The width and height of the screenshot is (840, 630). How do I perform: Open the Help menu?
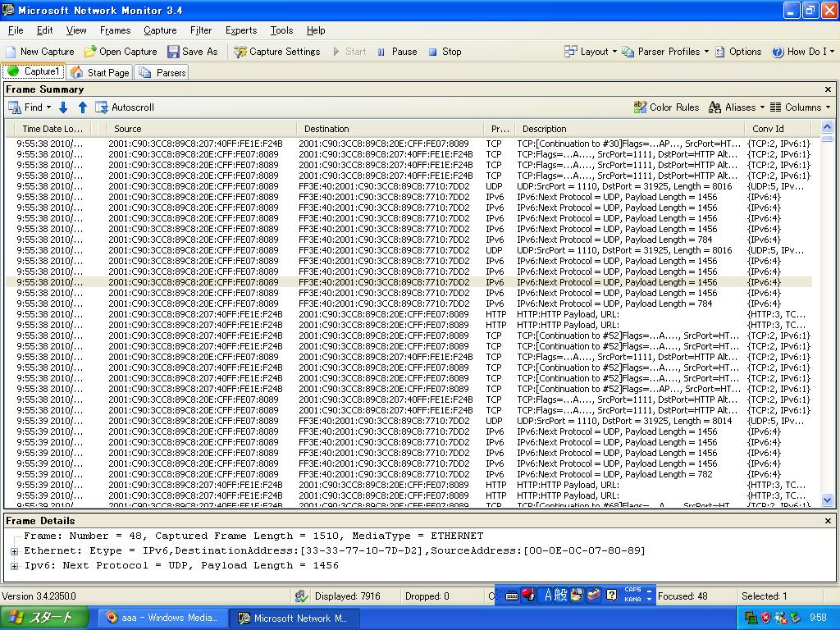click(x=316, y=30)
